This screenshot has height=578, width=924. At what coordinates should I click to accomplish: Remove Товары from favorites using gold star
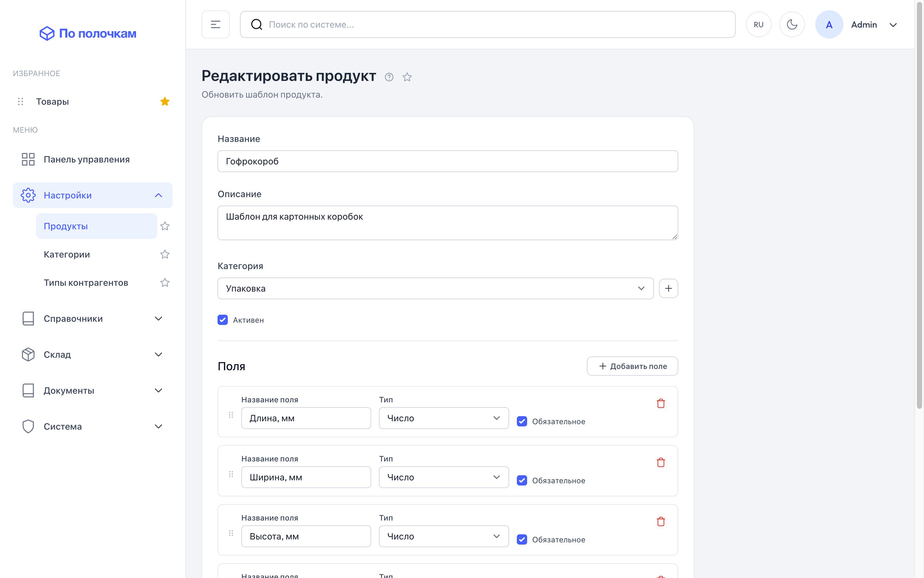click(x=165, y=101)
